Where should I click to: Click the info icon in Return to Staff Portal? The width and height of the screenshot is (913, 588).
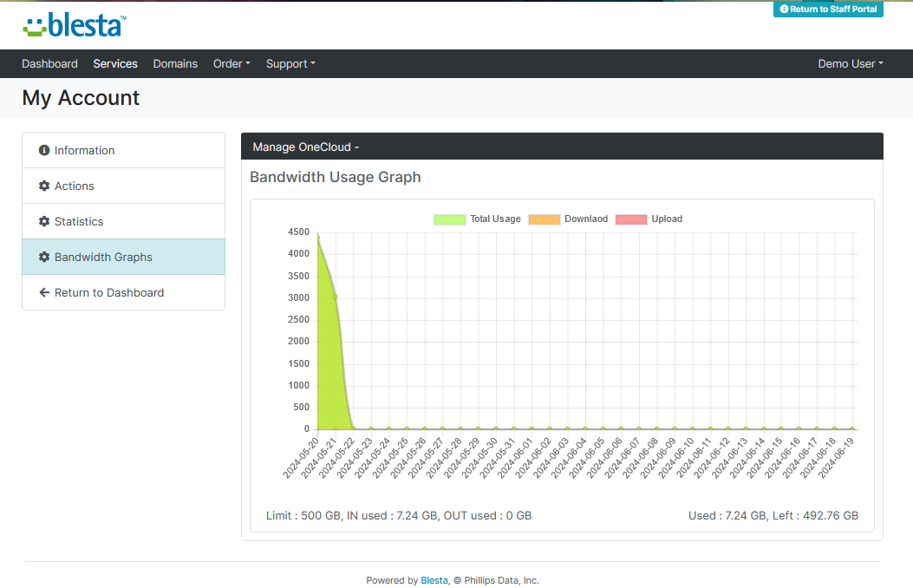coord(784,9)
